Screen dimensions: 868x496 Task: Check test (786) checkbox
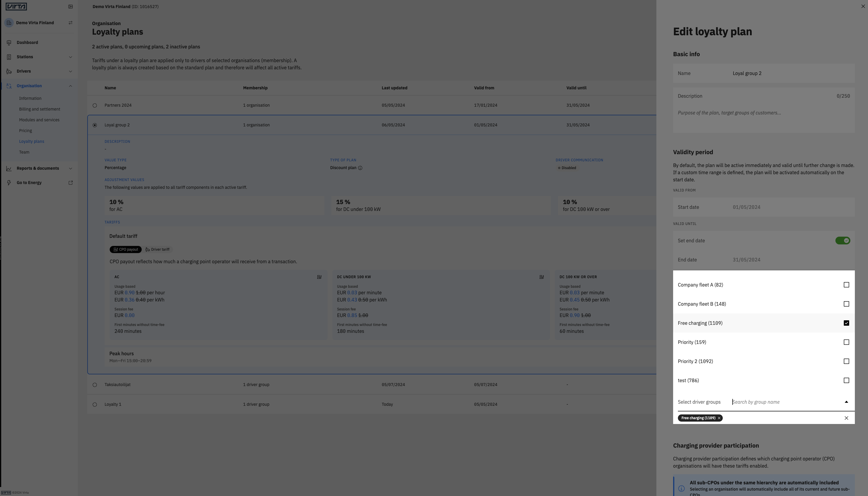846,380
